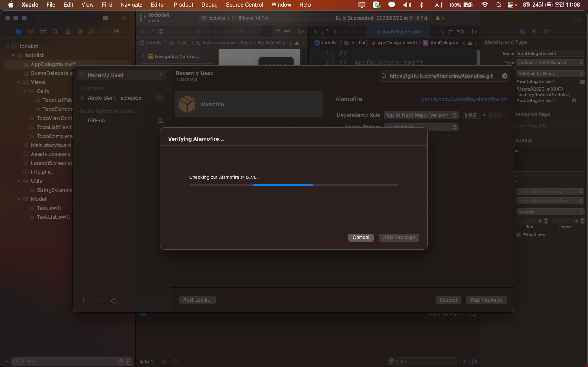Open the Spaces indent dropdown
Screen dimensions: 588x367
(550, 211)
